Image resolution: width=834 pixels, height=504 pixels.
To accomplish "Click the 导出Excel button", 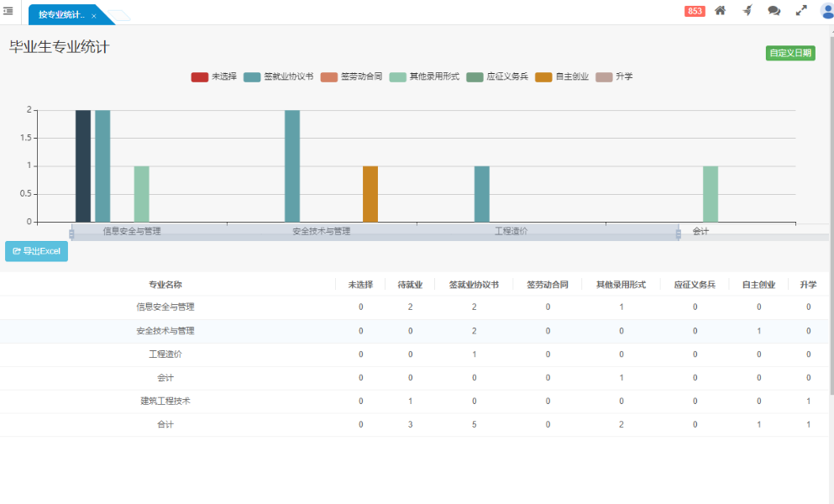I will coord(36,251).
